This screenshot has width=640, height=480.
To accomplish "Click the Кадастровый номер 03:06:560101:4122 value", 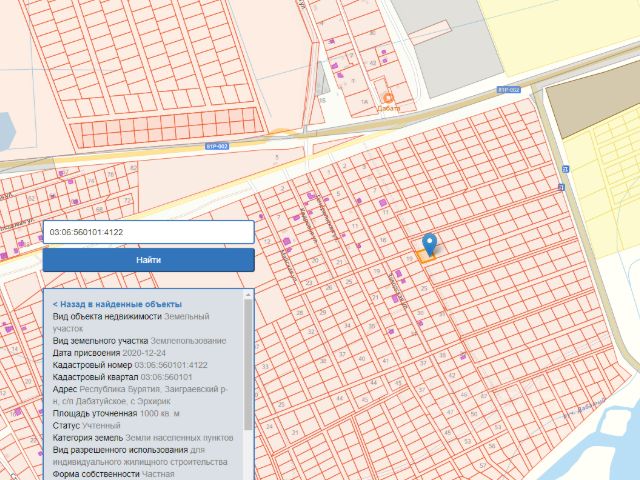I will point(171,365).
